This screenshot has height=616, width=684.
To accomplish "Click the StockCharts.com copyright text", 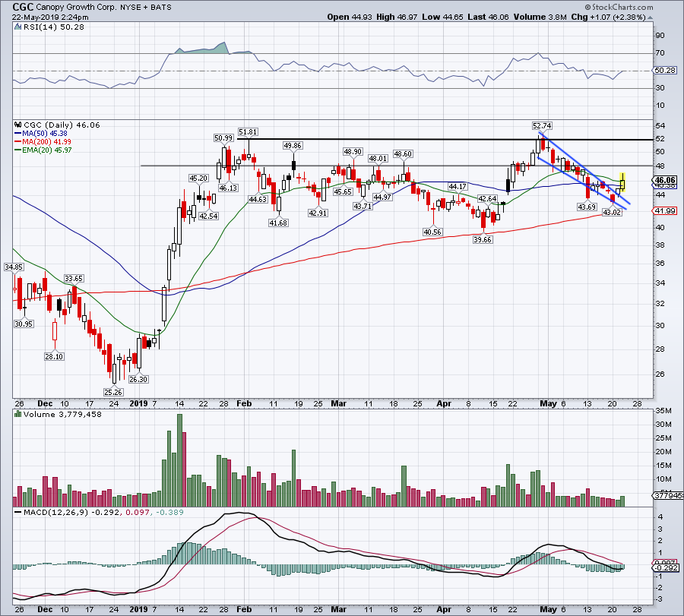I will (619, 7).
